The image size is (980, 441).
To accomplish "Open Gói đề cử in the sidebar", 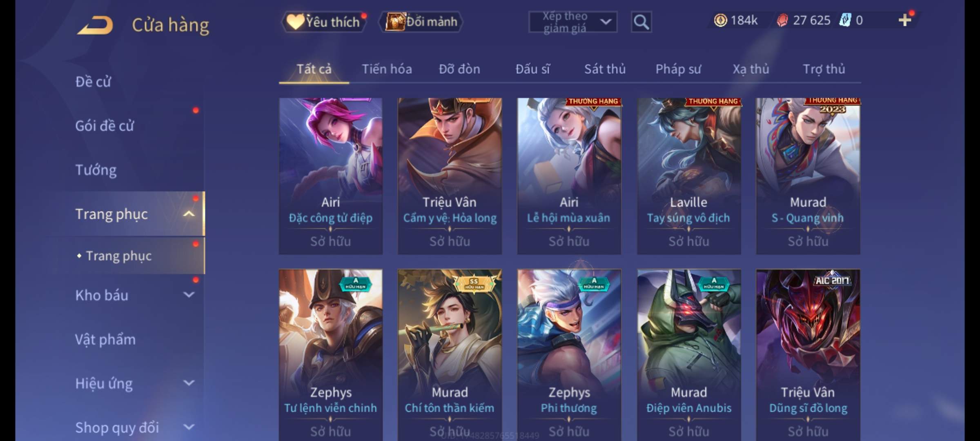I will point(105,125).
